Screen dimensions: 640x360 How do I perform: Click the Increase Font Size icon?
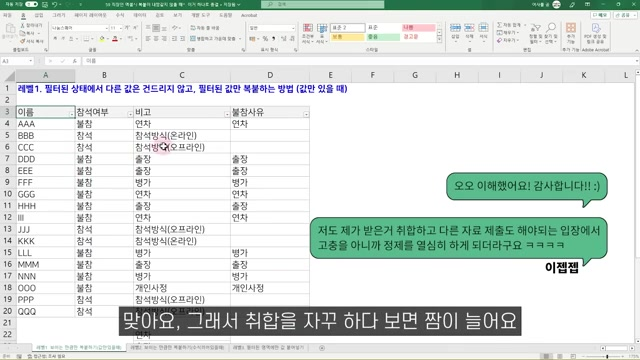pyautogui.click(x=127, y=27)
